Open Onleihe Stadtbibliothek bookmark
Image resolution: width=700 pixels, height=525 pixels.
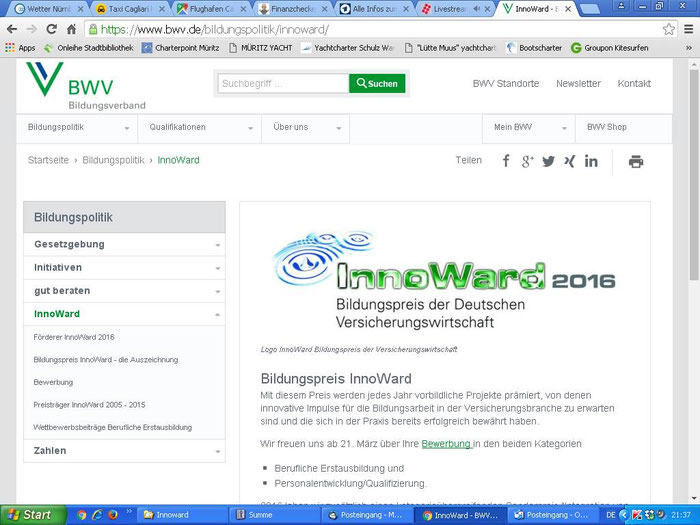point(89,48)
